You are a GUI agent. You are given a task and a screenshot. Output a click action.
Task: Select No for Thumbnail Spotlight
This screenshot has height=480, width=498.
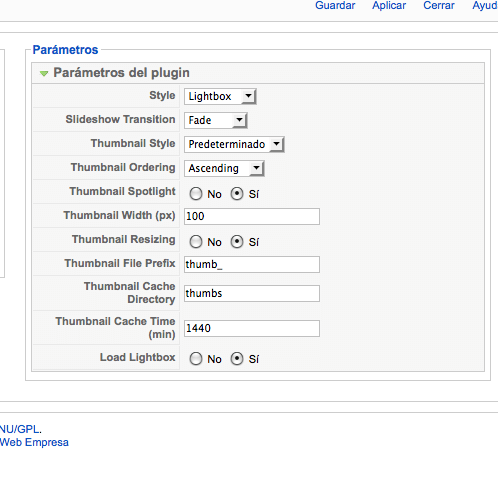tap(196, 194)
